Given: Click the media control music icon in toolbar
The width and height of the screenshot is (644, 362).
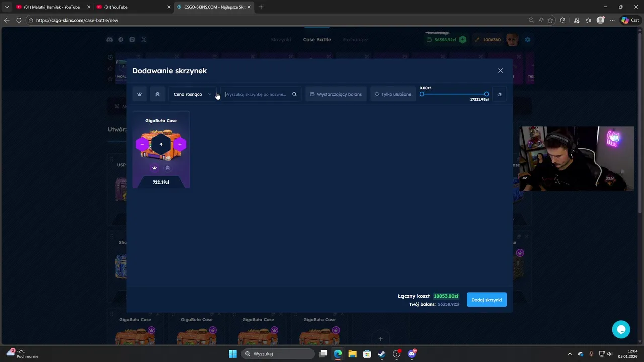Looking at the screenshot, I should [577, 20].
